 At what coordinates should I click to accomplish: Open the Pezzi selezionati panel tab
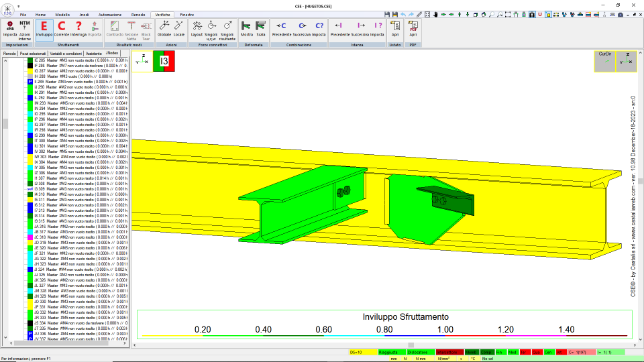click(33, 54)
